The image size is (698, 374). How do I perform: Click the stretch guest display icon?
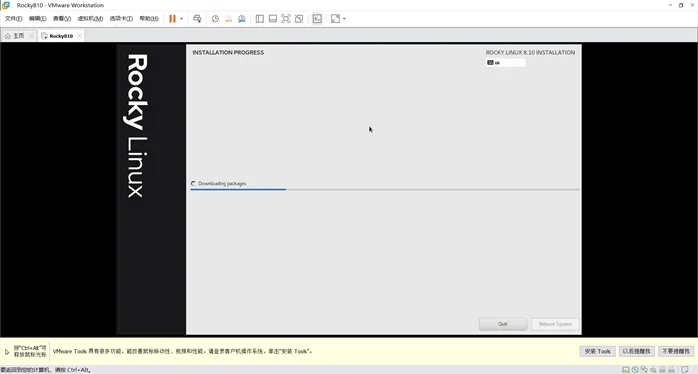[335, 19]
